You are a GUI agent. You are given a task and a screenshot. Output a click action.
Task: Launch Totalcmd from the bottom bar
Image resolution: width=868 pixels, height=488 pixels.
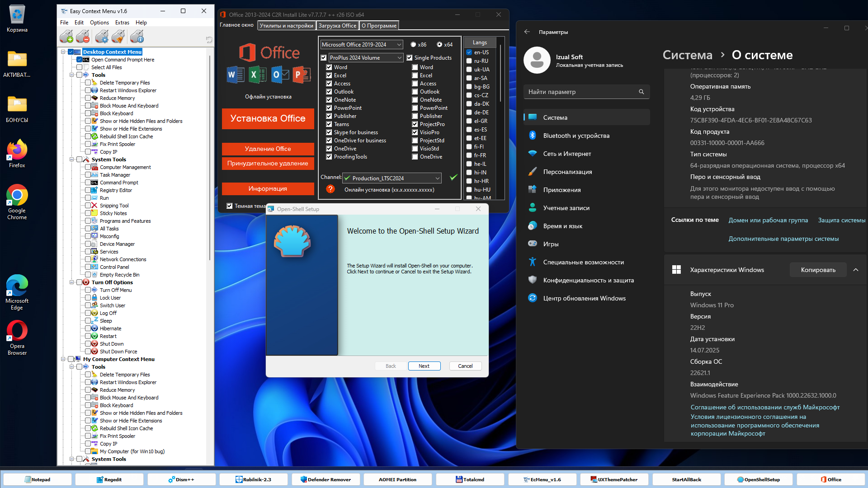pos(470,479)
